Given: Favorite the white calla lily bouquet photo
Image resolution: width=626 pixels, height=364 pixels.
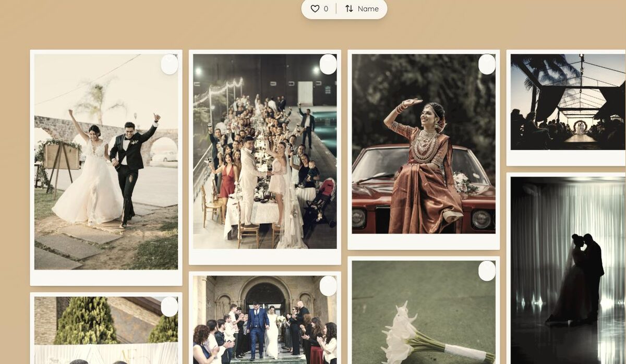Looking at the screenshot, I should pos(487,271).
